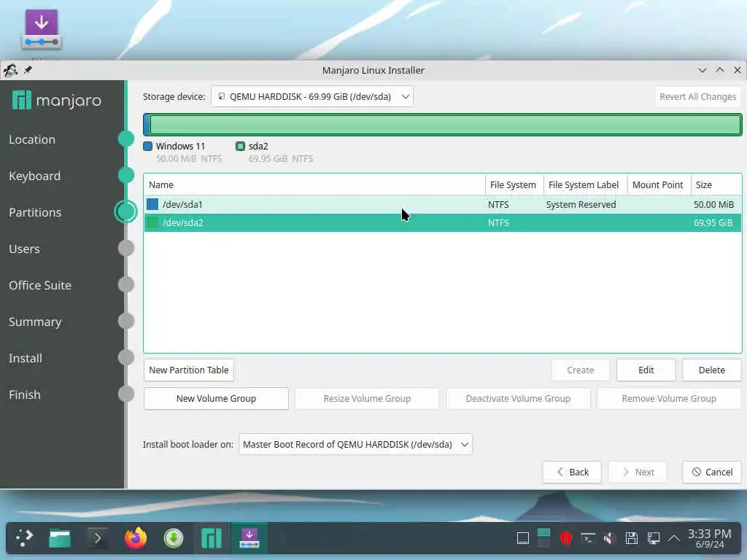Screen dimensions: 747x560
Task: Switch to installer task in taskbar
Action: [x=249, y=539]
